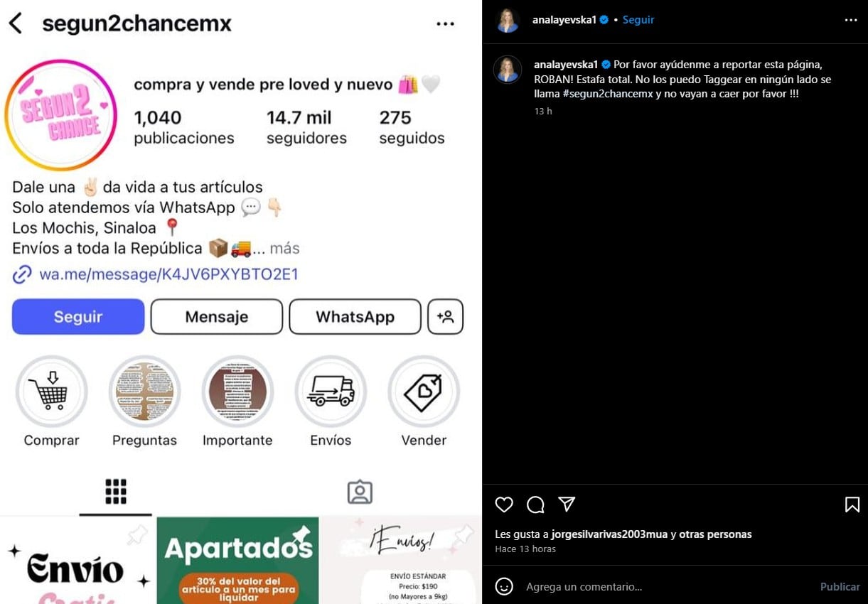
Task: Like the post with the heart icon
Action: (504, 505)
